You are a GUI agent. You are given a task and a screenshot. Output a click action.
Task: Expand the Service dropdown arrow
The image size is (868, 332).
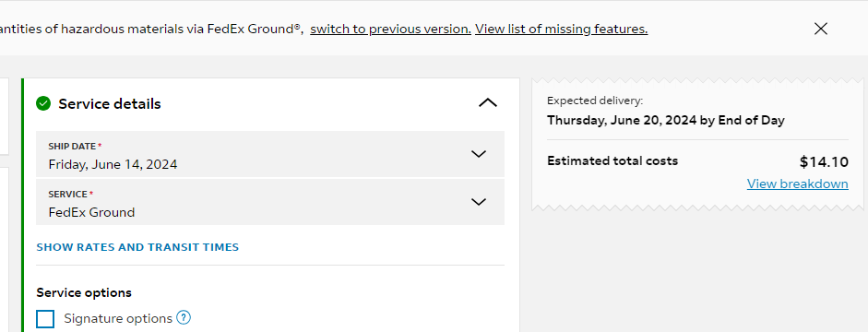[x=479, y=202]
